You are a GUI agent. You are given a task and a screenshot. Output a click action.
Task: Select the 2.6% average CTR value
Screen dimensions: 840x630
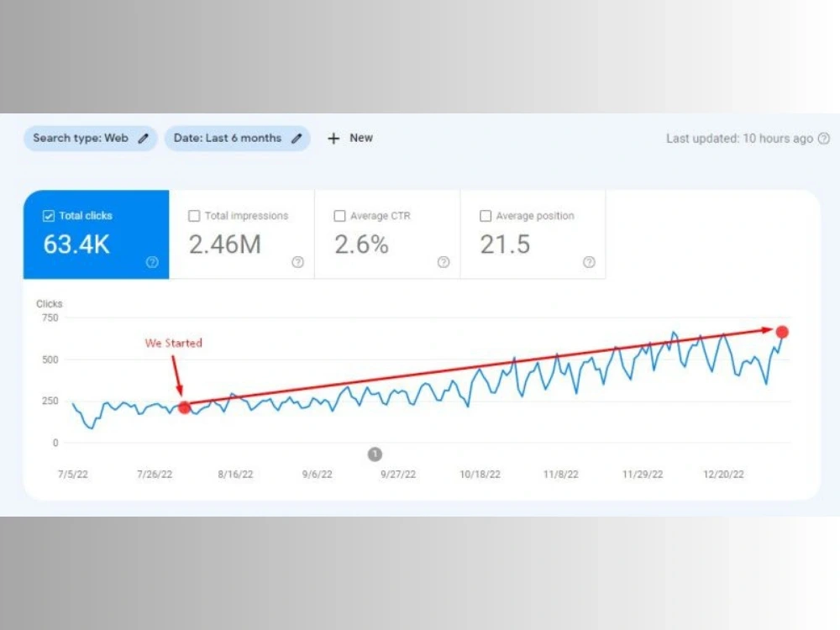[x=361, y=244]
